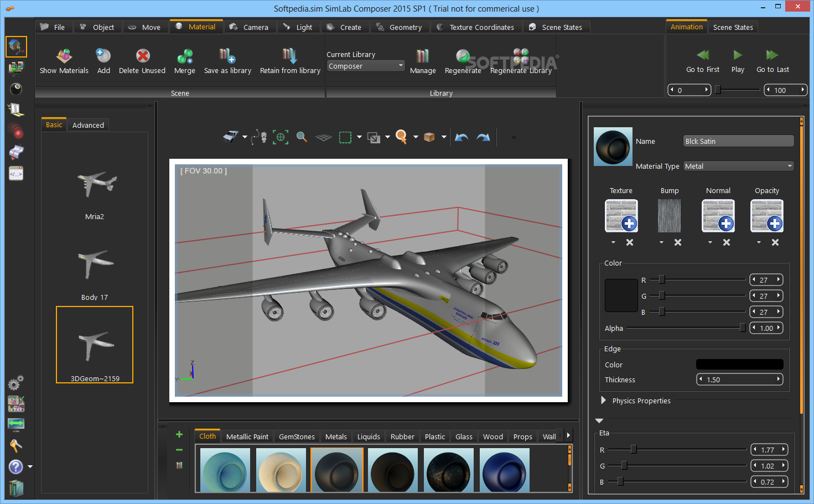Remove the Texture map with X
The width and height of the screenshot is (814, 504).
tap(630, 242)
